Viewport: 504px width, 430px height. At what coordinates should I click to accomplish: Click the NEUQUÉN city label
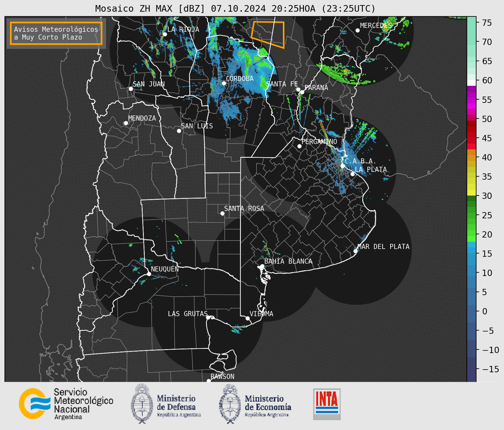pos(165,269)
